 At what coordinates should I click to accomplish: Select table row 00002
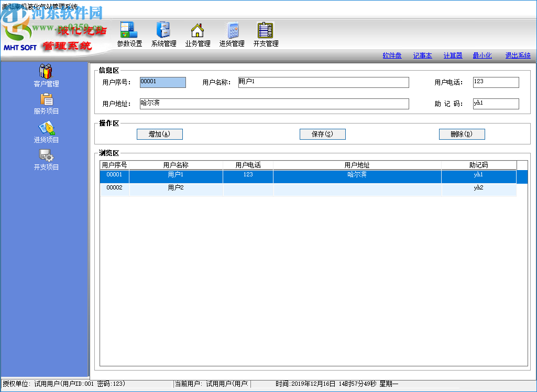(x=308, y=189)
